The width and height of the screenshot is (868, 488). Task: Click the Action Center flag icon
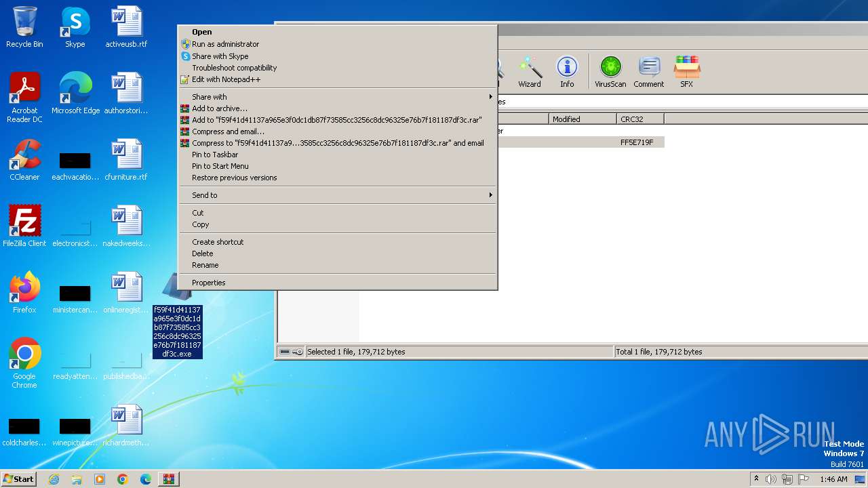tap(804, 479)
